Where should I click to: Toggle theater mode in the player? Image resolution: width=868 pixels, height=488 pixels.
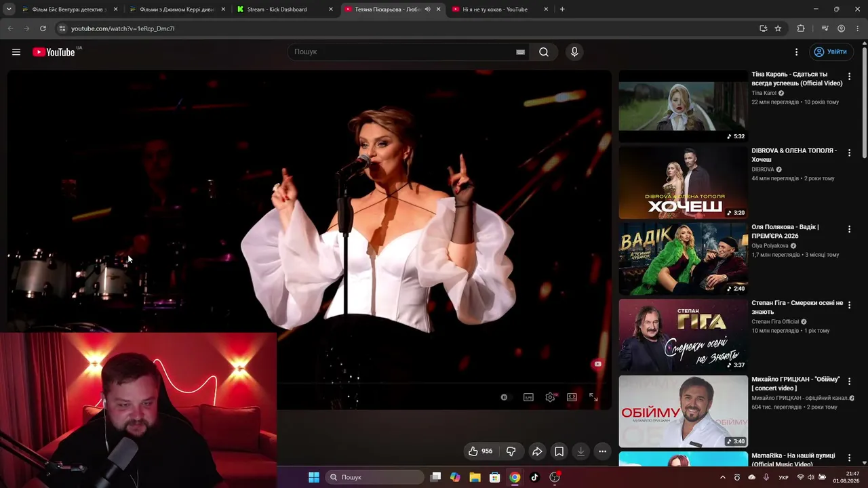point(572,397)
